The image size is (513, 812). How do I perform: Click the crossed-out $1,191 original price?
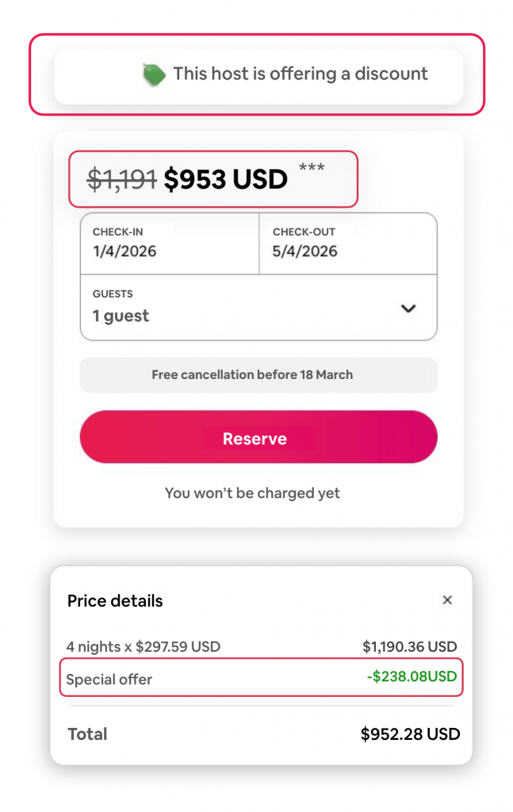(121, 180)
